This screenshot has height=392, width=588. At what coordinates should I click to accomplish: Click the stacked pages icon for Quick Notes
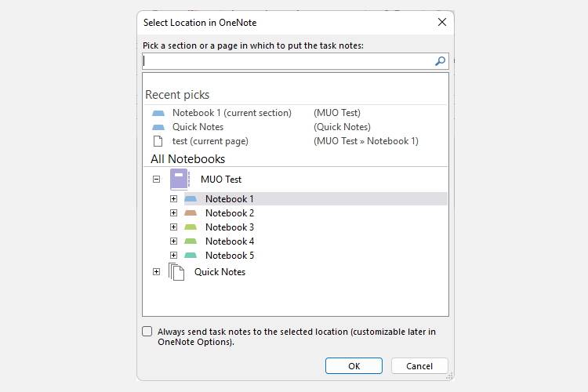pyautogui.click(x=176, y=271)
